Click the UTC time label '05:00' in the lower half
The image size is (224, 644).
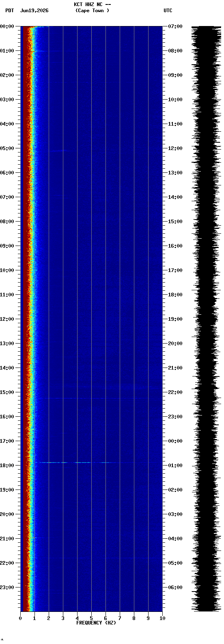pyautogui.click(x=175, y=563)
